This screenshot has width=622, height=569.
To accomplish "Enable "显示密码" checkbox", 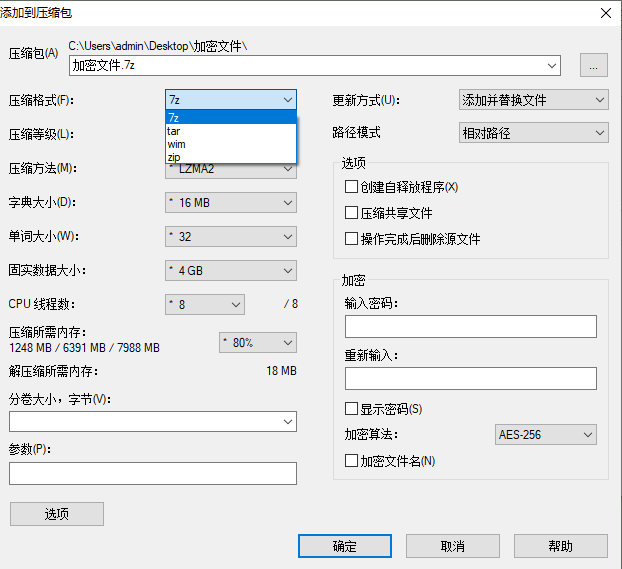I will pos(351,409).
